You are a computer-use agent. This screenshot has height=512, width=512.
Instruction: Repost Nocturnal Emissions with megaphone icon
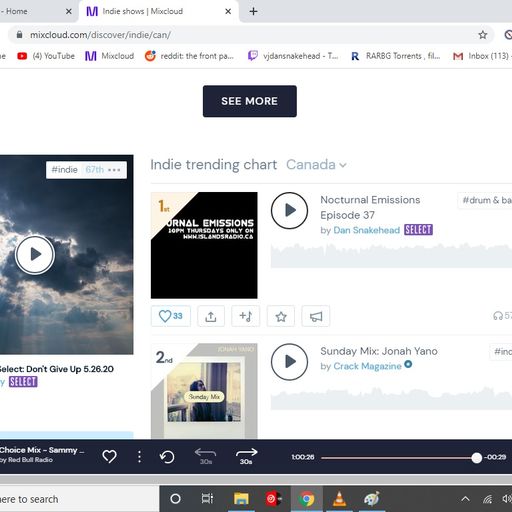click(x=316, y=316)
